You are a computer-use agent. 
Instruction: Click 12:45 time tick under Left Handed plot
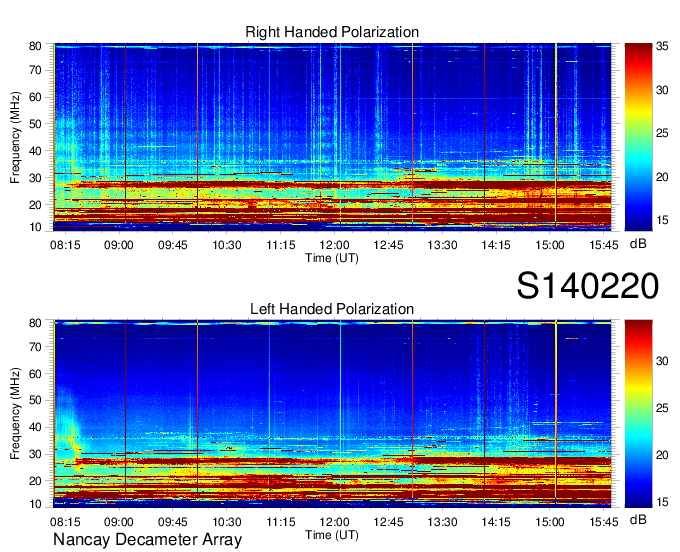coord(388,522)
